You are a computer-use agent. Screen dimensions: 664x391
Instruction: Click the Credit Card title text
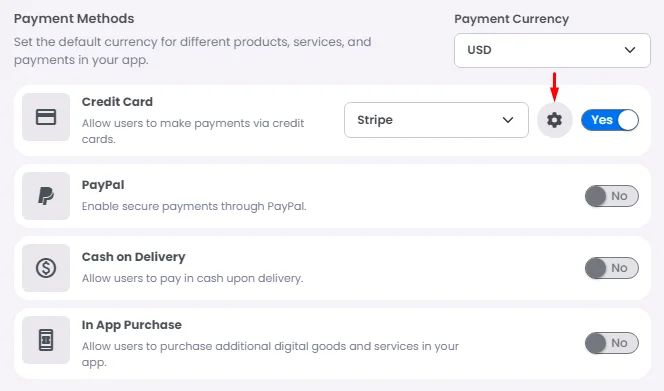click(x=117, y=102)
